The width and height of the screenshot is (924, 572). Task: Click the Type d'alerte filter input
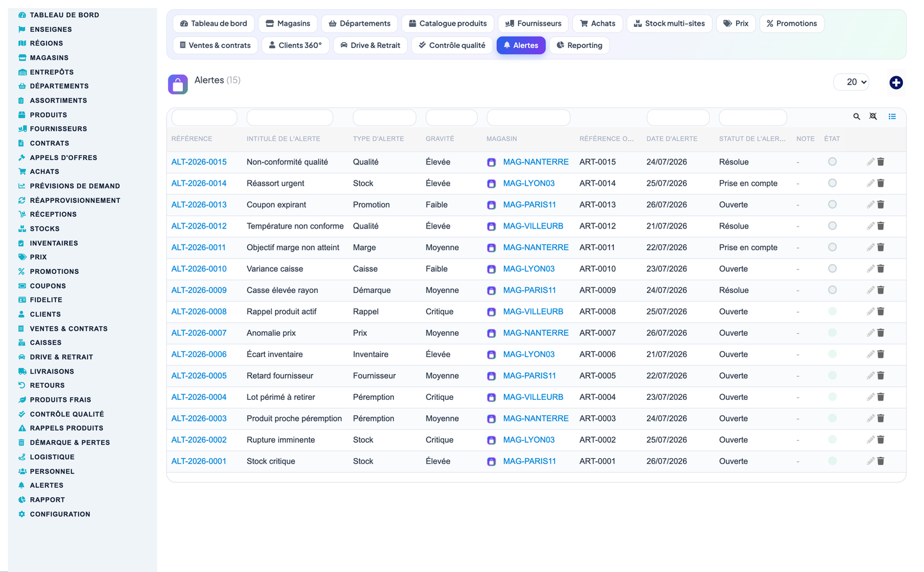point(384,118)
